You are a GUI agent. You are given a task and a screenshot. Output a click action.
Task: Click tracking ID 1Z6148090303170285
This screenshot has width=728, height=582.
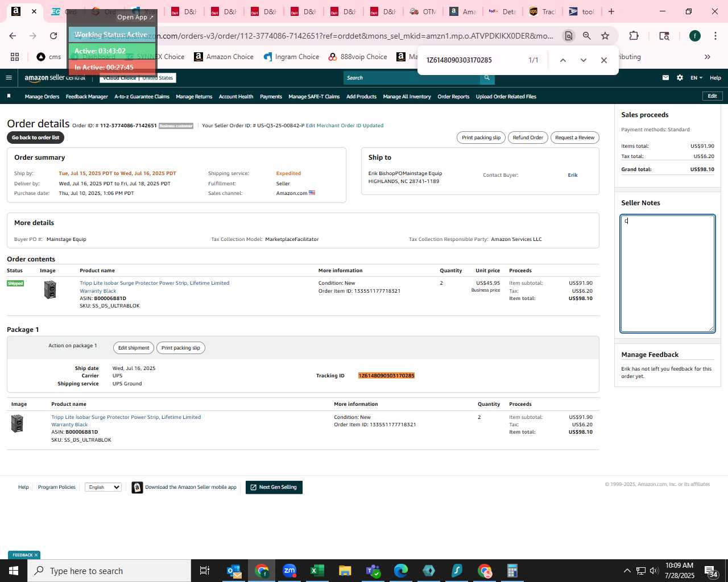[x=386, y=376]
